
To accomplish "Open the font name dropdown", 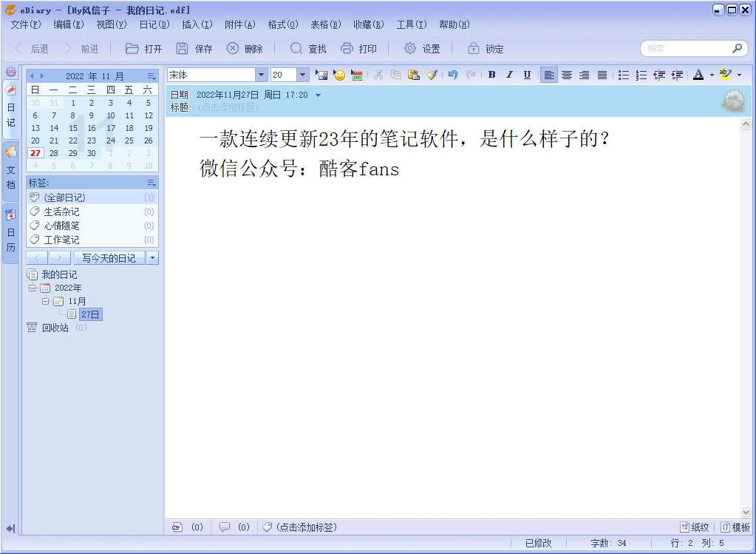I will tap(261, 75).
